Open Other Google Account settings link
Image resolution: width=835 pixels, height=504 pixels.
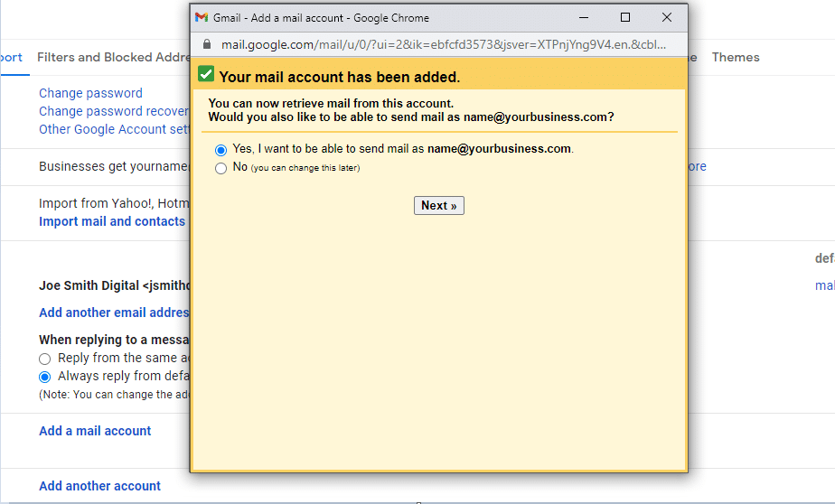point(114,129)
